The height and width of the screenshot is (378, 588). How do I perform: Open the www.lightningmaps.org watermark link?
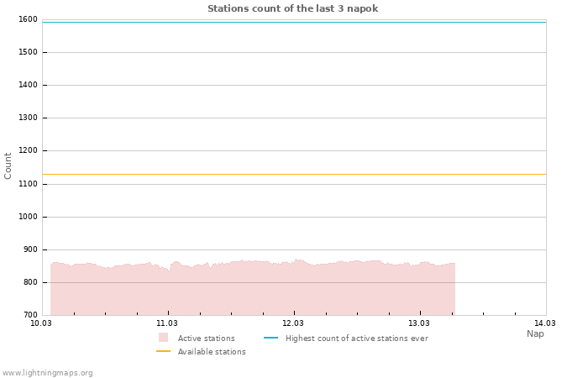click(x=48, y=373)
